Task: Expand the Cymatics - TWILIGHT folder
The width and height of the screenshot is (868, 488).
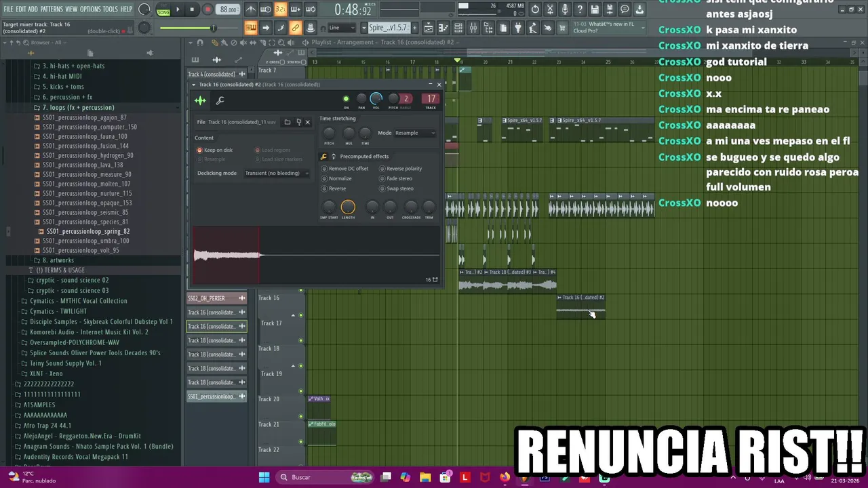Action: (x=58, y=311)
